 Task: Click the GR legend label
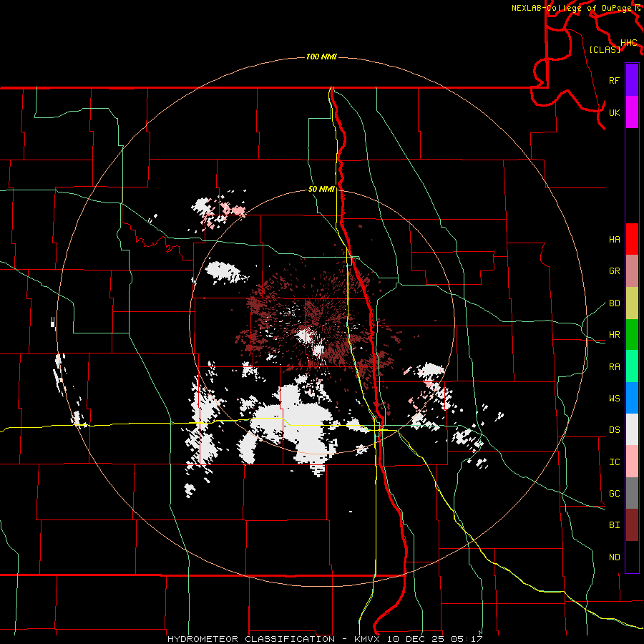coord(615,271)
